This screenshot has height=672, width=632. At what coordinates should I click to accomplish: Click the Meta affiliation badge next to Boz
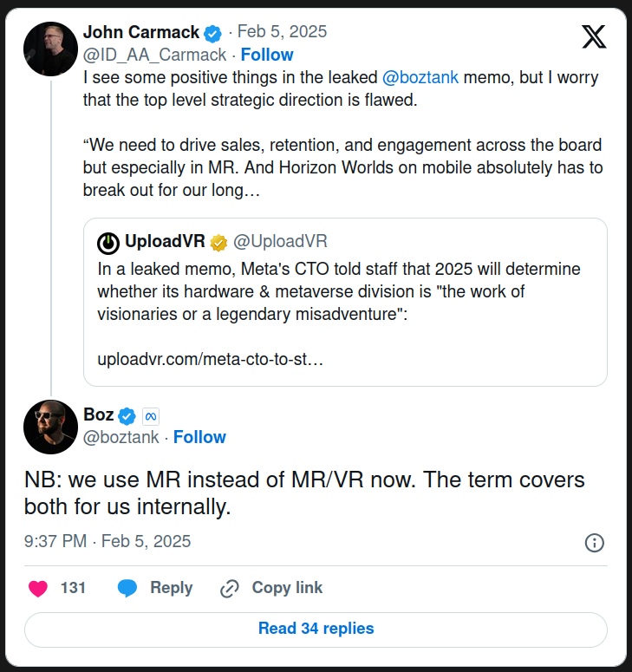point(150,416)
